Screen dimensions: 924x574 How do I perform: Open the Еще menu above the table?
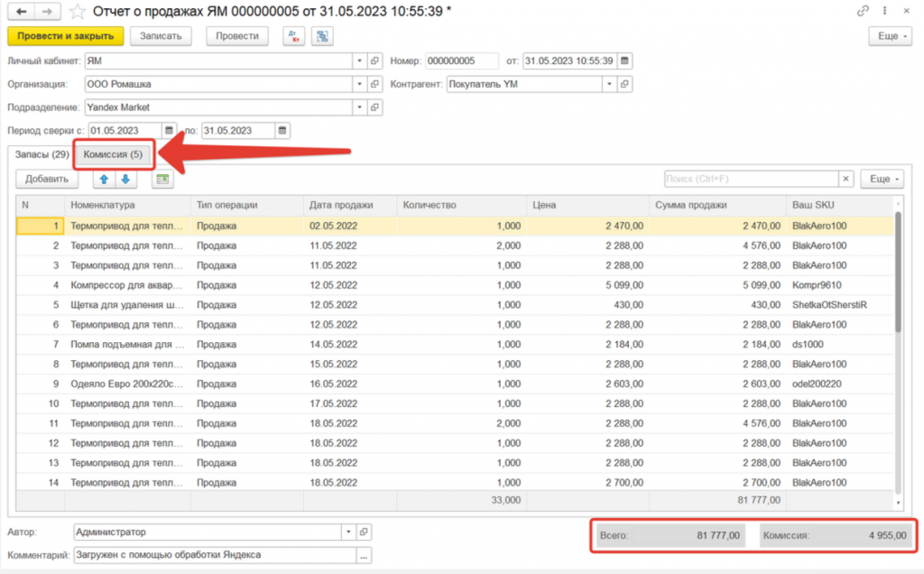(x=882, y=179)
